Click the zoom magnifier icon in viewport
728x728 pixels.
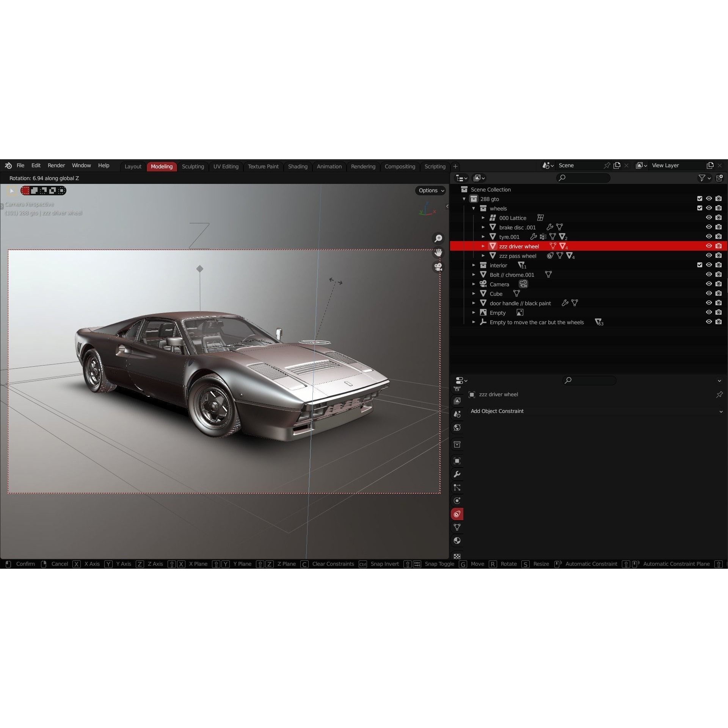pyautogui.click(x=439, y=238)
